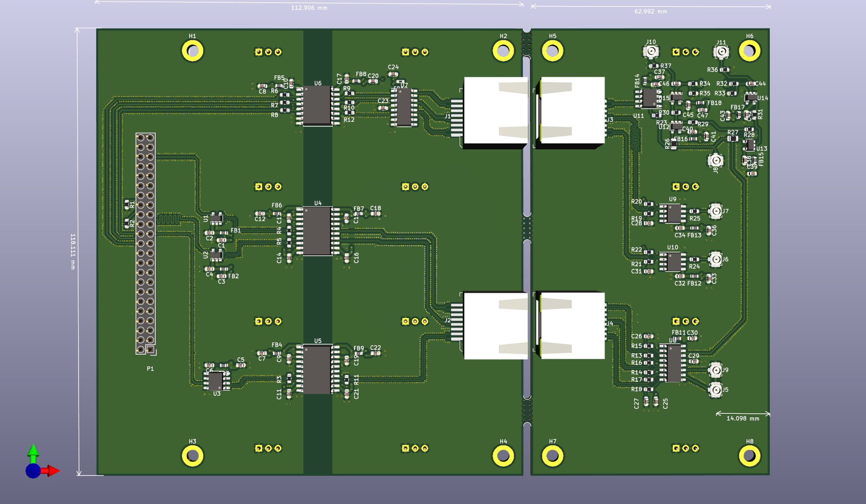The height and width of the screenshot is (504, 866).
Task: Select mounting hole H5
Action: click(x=552, y=51)
